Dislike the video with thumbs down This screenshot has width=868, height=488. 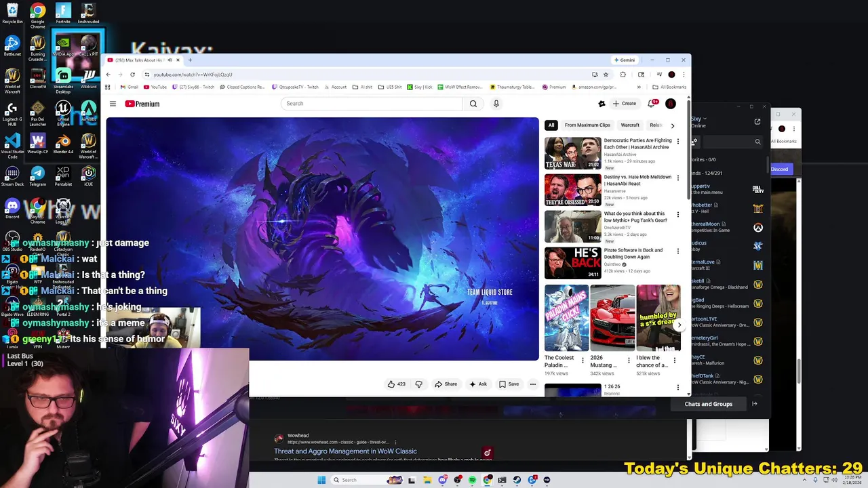pos(418,384)
